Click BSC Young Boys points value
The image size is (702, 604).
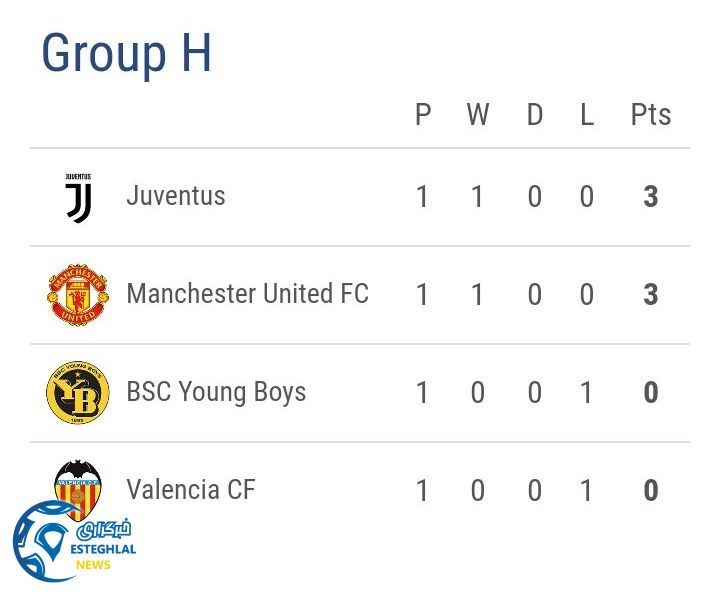coord(651,393)
